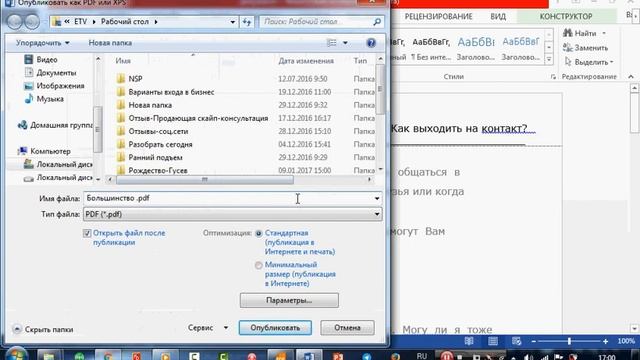
Task: Open the dialog Help question mark icon
Action: coord(371,43)
